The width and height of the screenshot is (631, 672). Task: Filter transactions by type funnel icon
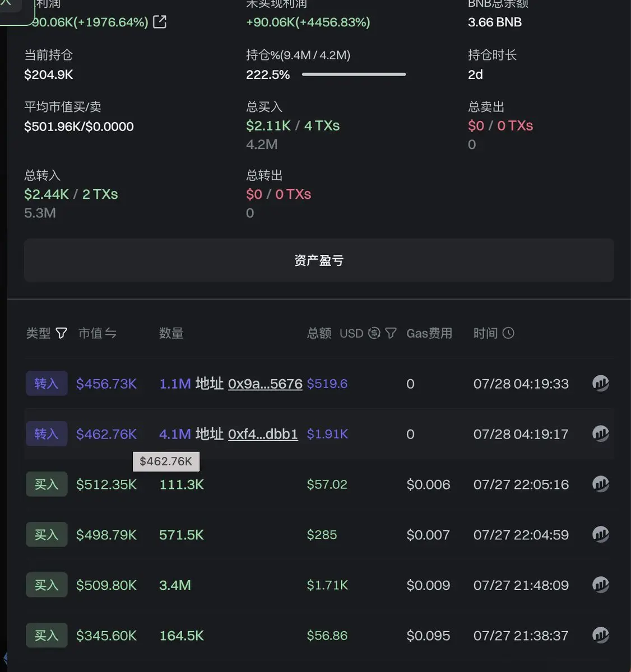(x=62, y=333)
